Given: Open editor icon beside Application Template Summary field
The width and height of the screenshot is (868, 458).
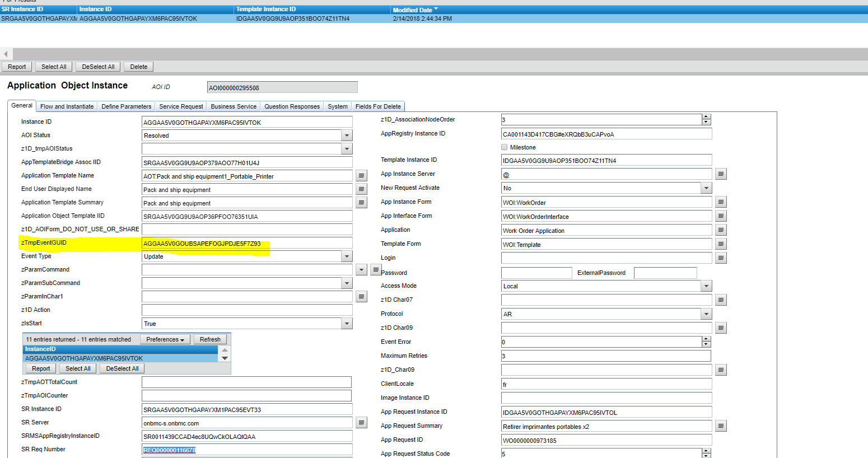Looking at the screenshot, I should 362,203.
